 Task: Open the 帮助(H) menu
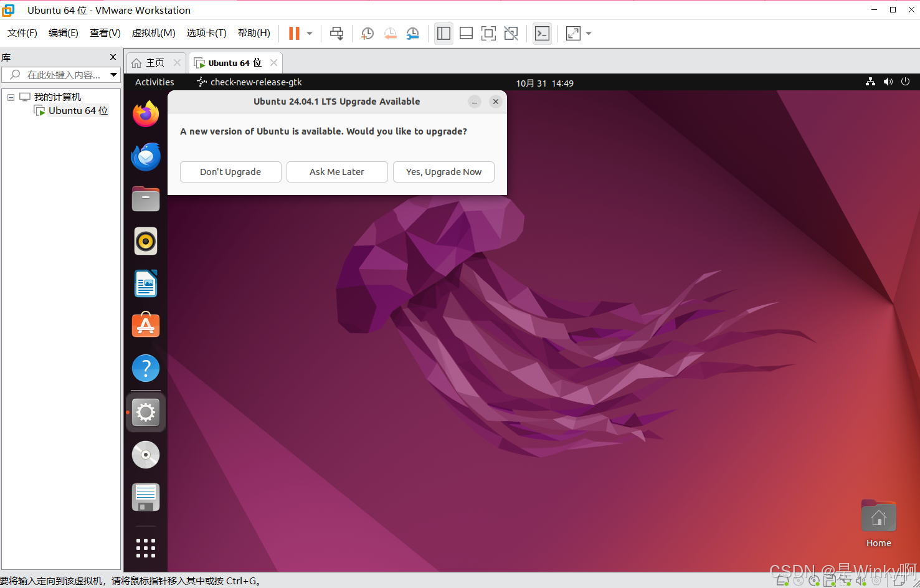coord(254,33)
